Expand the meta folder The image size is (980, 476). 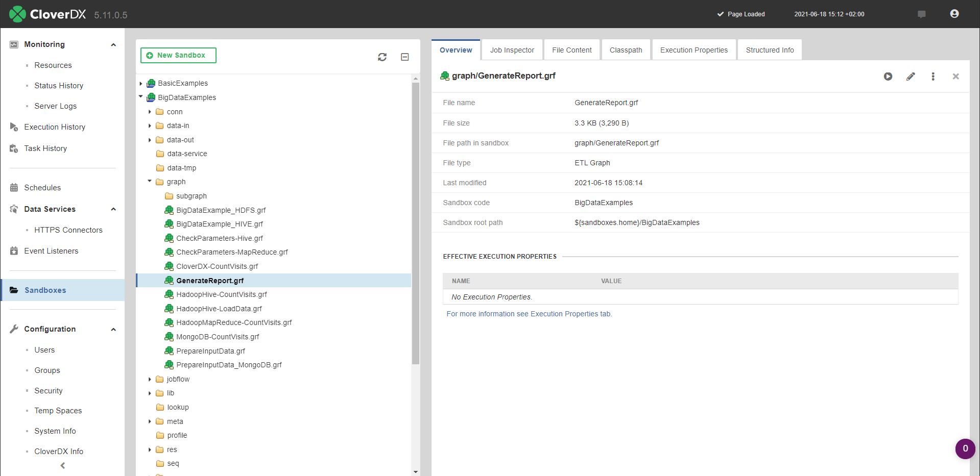[x=150, y=421]
